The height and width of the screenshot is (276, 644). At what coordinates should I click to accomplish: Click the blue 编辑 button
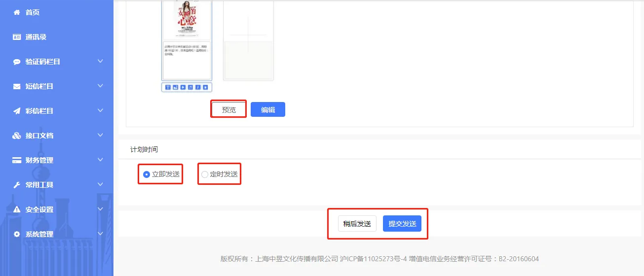pyautogui.click(x=267, y=109)
